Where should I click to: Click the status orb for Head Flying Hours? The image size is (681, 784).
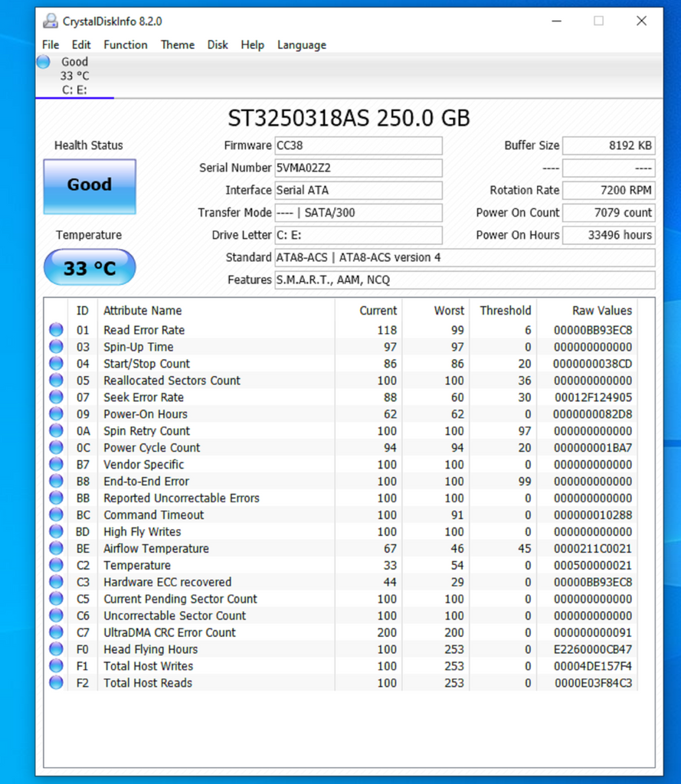[x=56, y=649]
